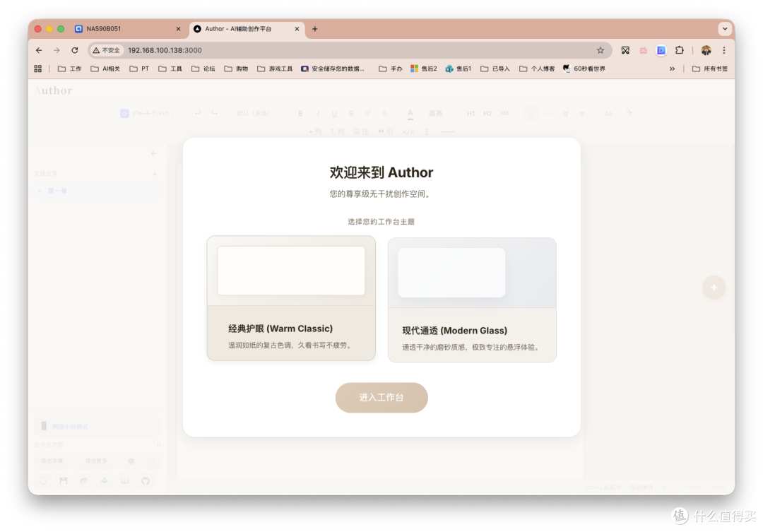Viewport: 763px width, 532px height.
Task: Open the 已导入 bookmarks folder
Action: coord(495,69)
